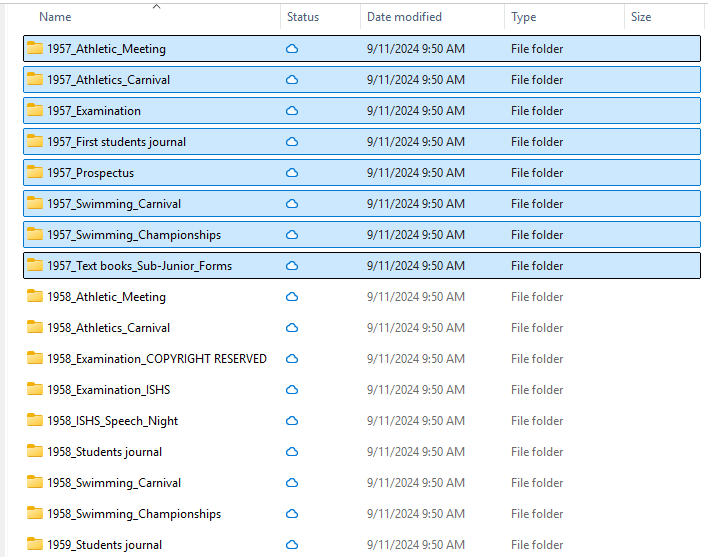The image size is (708, 557).
Task: Click cloud status icon for 1958_Athletics_Carnival
Action: tap(293, 328)
